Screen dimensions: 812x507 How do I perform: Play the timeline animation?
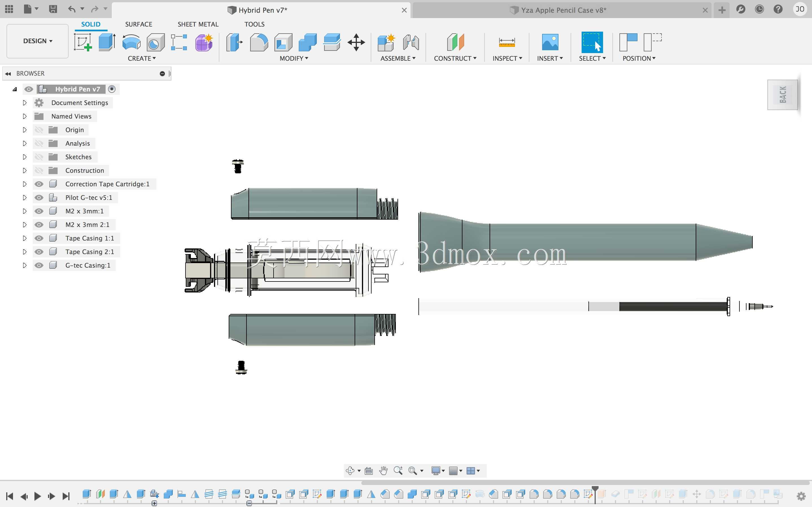tap(38, 496)
